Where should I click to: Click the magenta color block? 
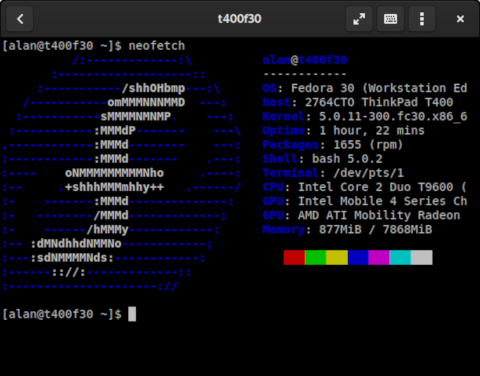point(379,258)
